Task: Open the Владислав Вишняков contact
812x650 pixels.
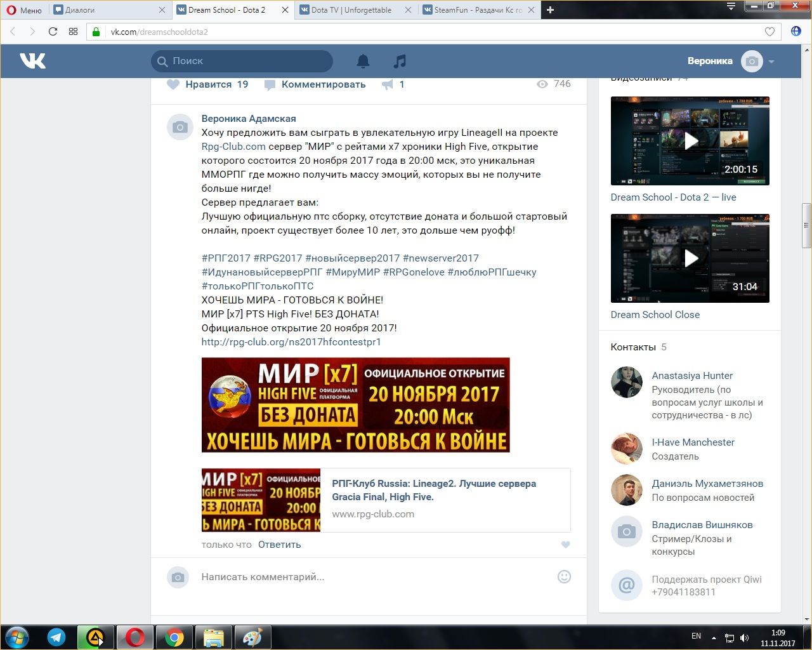Action: 702,525
